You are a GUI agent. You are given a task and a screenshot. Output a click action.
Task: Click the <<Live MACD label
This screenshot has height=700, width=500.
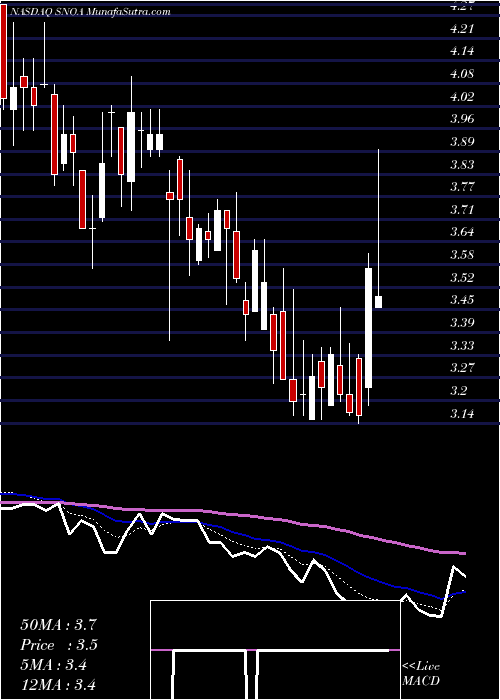421,674
